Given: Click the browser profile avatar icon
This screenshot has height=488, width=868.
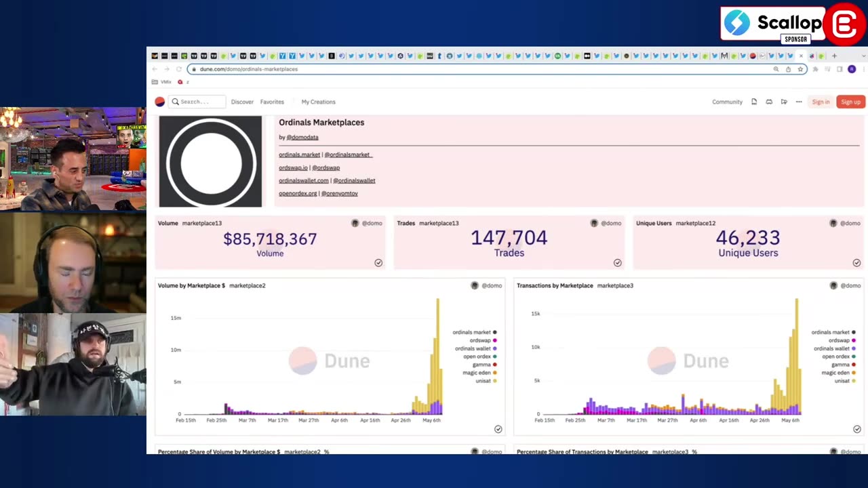Looking at the screenshot, I should (x=852, y=69).
